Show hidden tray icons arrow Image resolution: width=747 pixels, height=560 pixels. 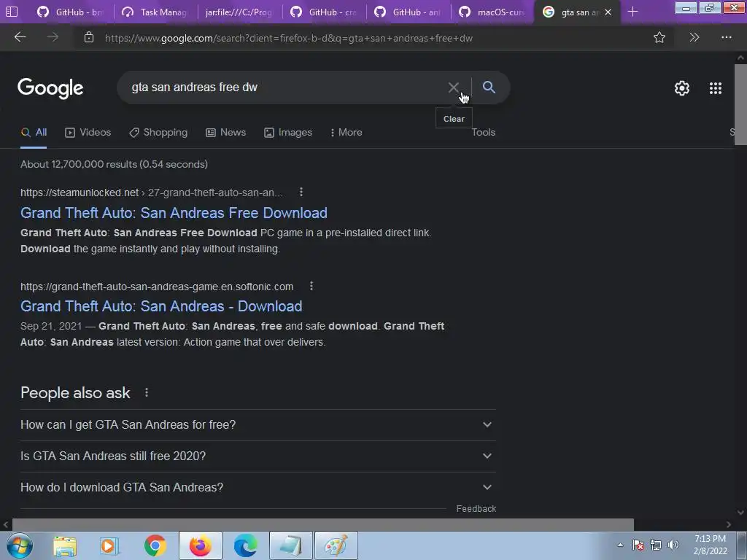[620, 545]
